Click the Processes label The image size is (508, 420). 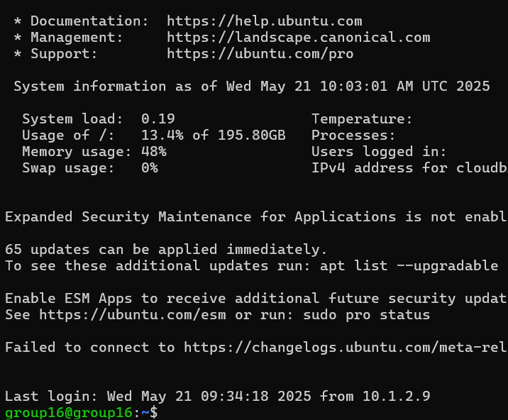pyautogui.click(x=353, y=135)
